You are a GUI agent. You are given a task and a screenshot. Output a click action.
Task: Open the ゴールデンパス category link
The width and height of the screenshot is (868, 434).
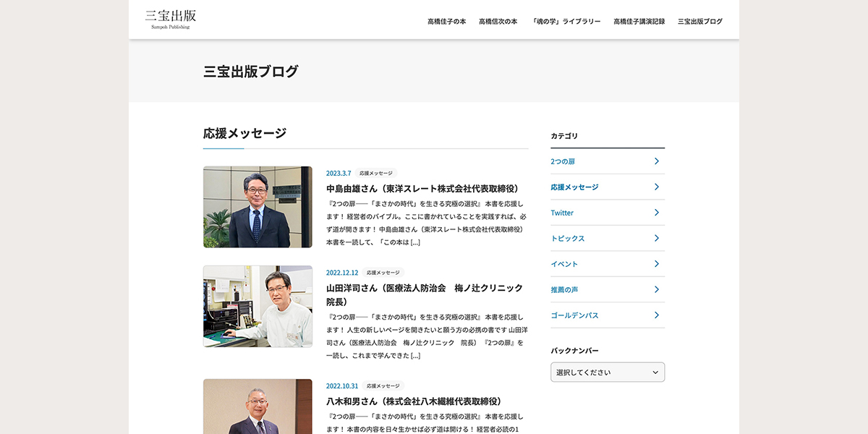click(x=574, y=315)
